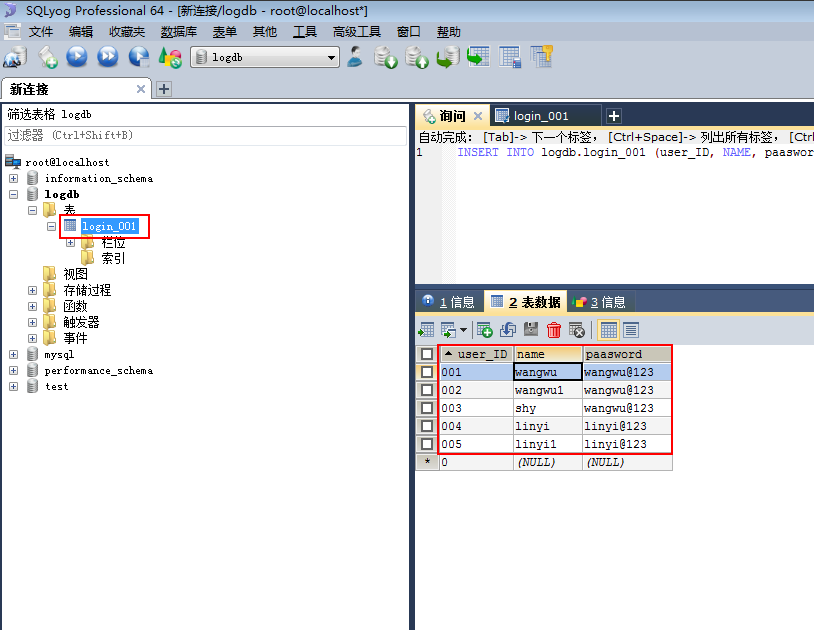Switch to the 3 信息 result tab
This screenshot has height=630, width=814.
[x=600, y=302]
